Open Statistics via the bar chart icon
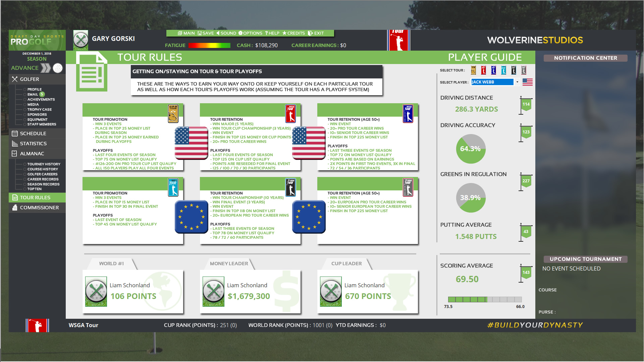 pos(15,143)
